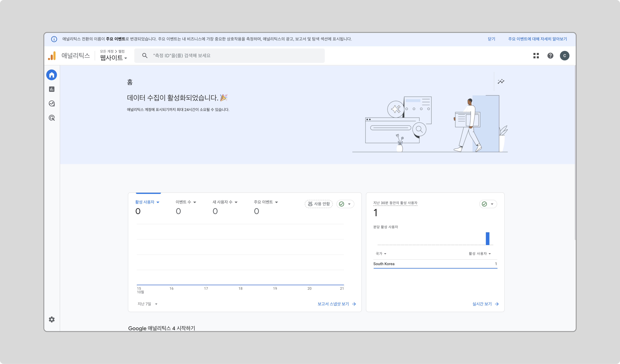Viewport: 620px width, 364px height.
Task: Click the 모든 계정 breadcrumb
Action: [x=107, y=51]
